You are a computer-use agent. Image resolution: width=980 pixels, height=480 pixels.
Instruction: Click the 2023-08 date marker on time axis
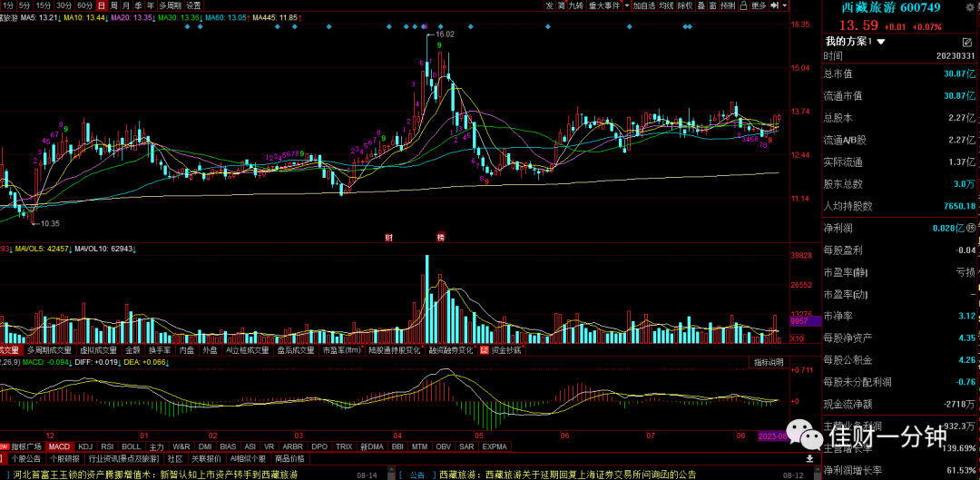pos(772,435)
